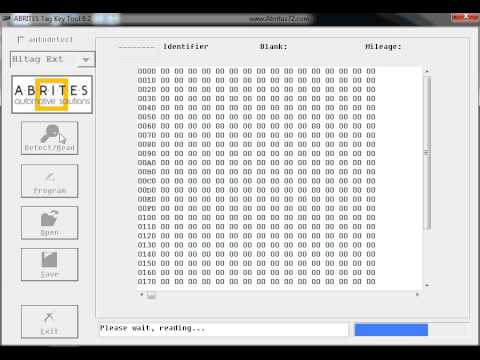Expand the Hitag Ext dropdown arrow
The width and height of the screenshot is (480, 360).
[86, 60]
